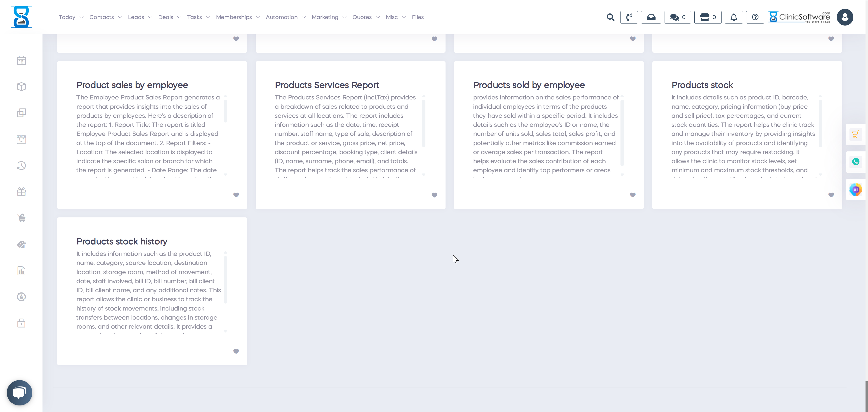
Task: Open the Files menu item
Action: tap(417, 17)
